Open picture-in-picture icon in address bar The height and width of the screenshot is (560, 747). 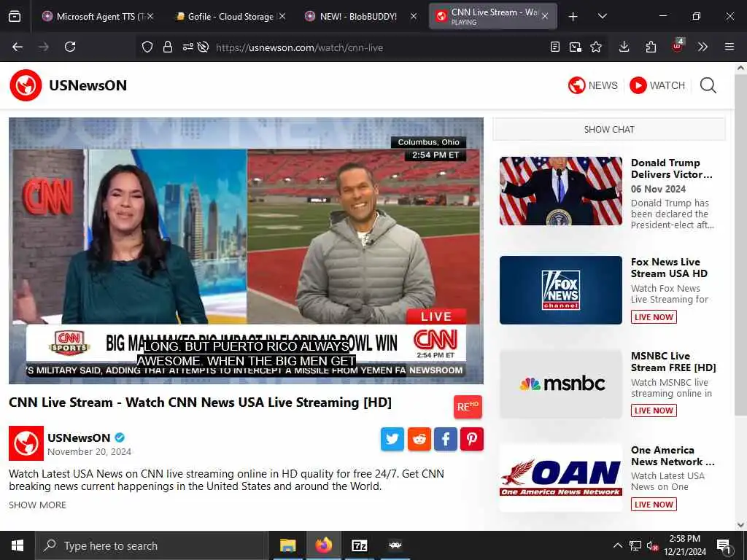[576, 47]
